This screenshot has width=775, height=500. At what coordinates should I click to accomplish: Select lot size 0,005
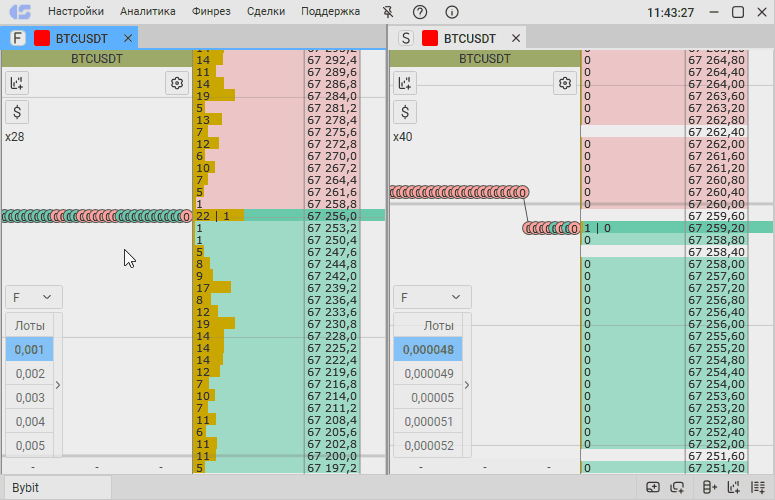29,446
